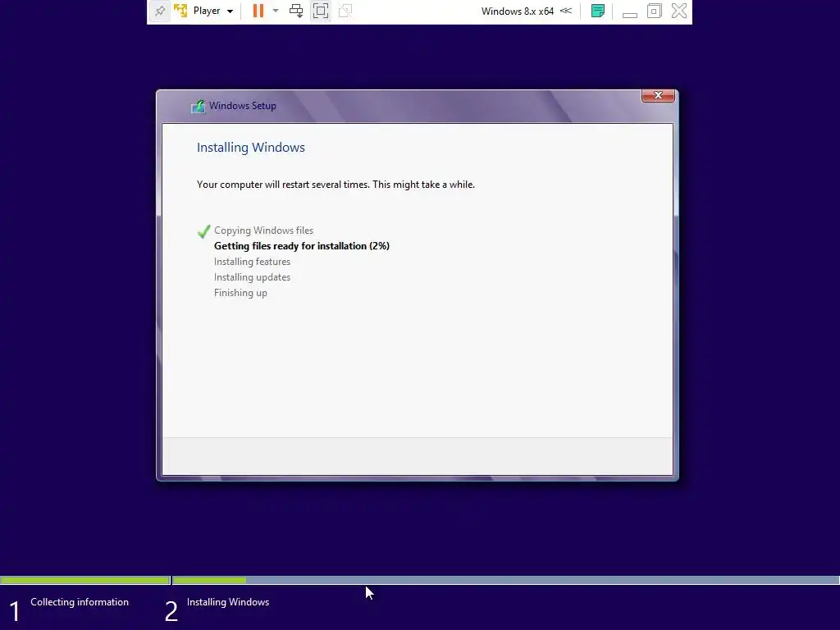Click the 'Finishing up' step
This screenshot has height=630, width=840.
point(240,293)
